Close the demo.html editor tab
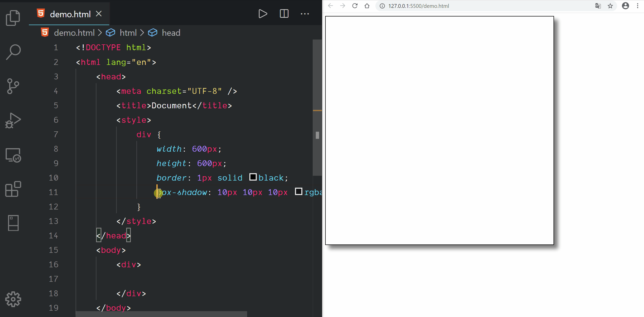The image size is (644, 317). pyautogui.click(x=99, y=14)
